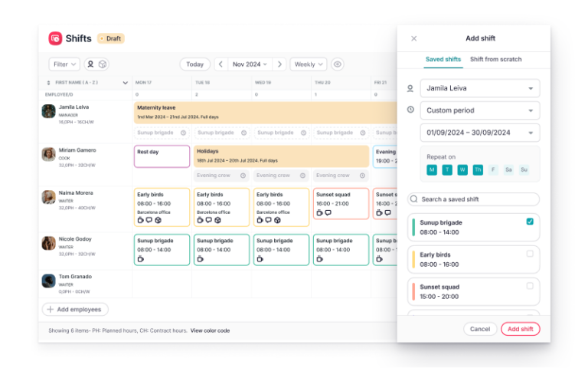Image resolution: width=588 pixels, height=368 pixels.
Task: Toggle Thursday repeat day
Action: coord(478,169)
